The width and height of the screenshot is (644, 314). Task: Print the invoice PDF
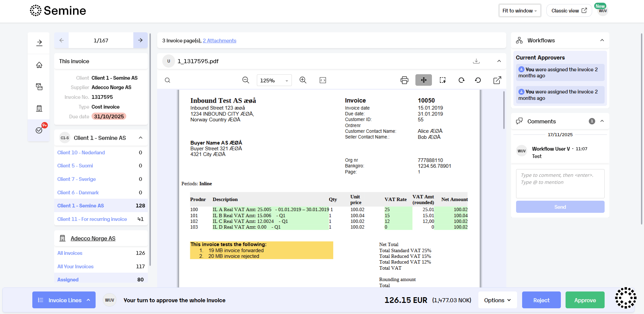[x=404, y=80]
